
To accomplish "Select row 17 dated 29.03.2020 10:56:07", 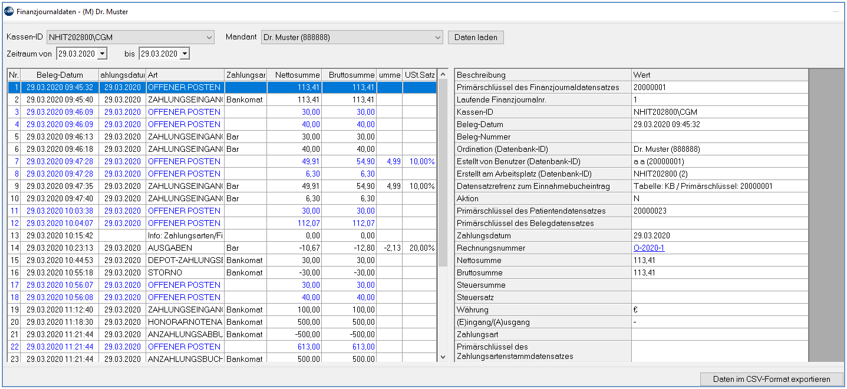I will click(x=221, y=284).
